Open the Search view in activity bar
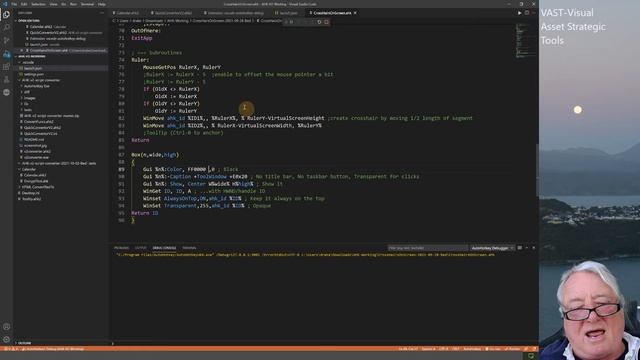Image resolution: width=640 pixels, height=360 pixels. (x=6, y=28)
